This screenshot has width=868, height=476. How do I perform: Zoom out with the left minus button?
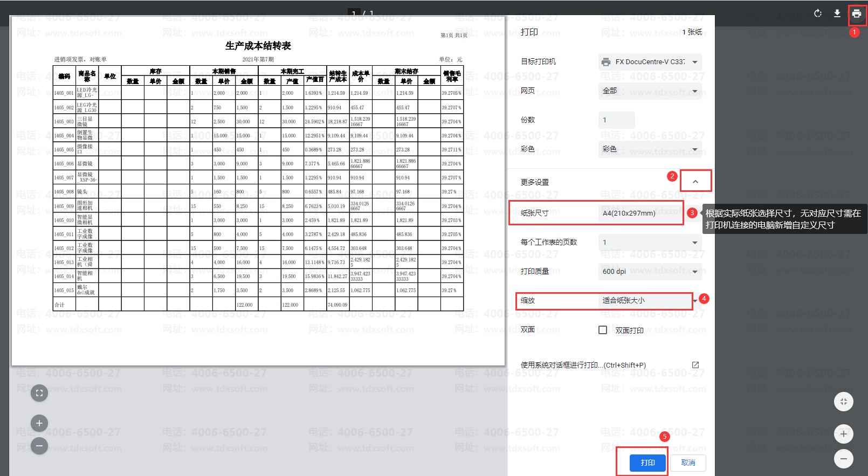[x=39, y=446]
